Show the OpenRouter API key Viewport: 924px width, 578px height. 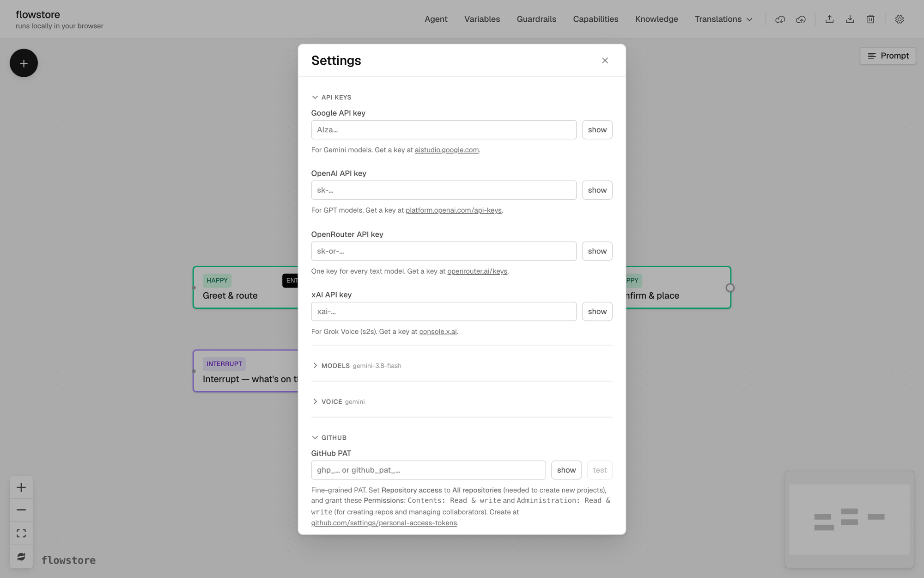tap(597, 251)
